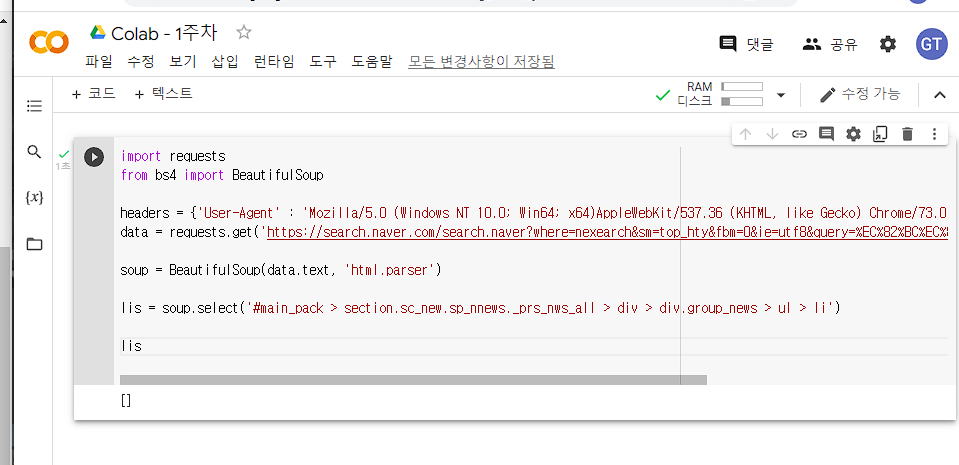The height and width of the screenshot is (465, 959).
Task: Expand runtime connection dropdown arrow
Action: 780,95
